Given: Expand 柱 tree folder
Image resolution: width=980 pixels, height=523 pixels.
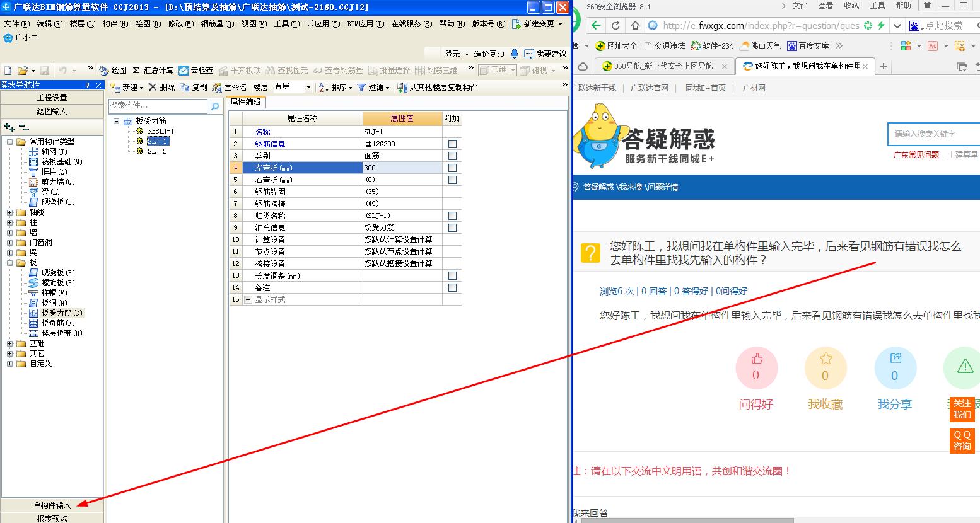Looking at the screenshot, I should [x=10, y=222].
